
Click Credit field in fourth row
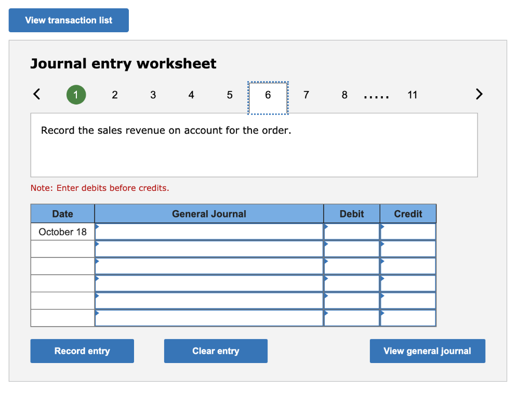point(408,283)
